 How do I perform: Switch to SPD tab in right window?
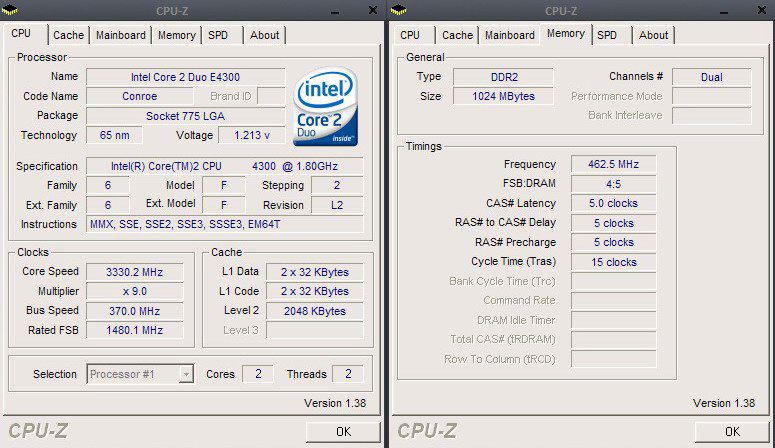pyautogui.click(x=607, y=35)
